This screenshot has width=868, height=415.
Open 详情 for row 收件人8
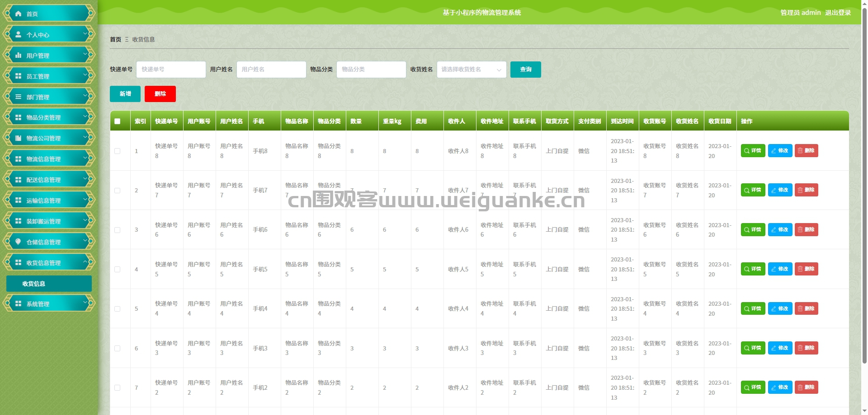coord(753,150)
